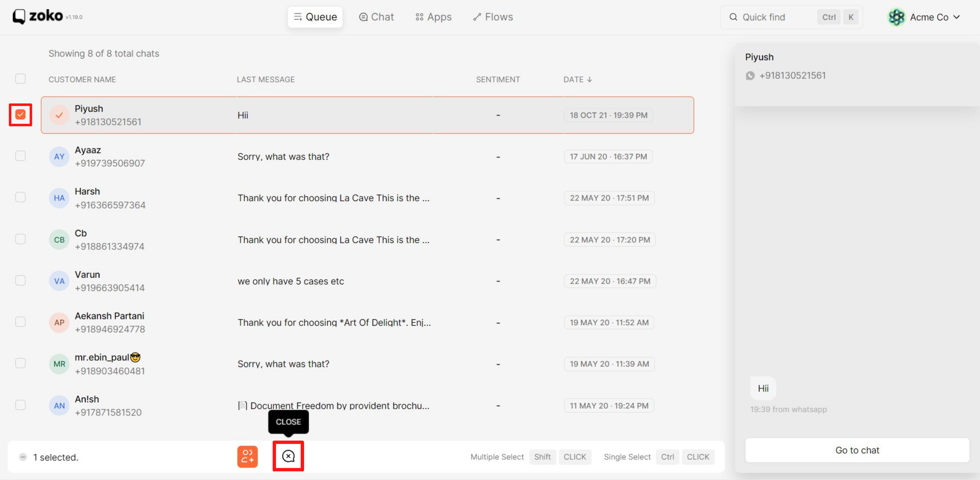Click the Aekansh Partani customer name

(109, 316)
